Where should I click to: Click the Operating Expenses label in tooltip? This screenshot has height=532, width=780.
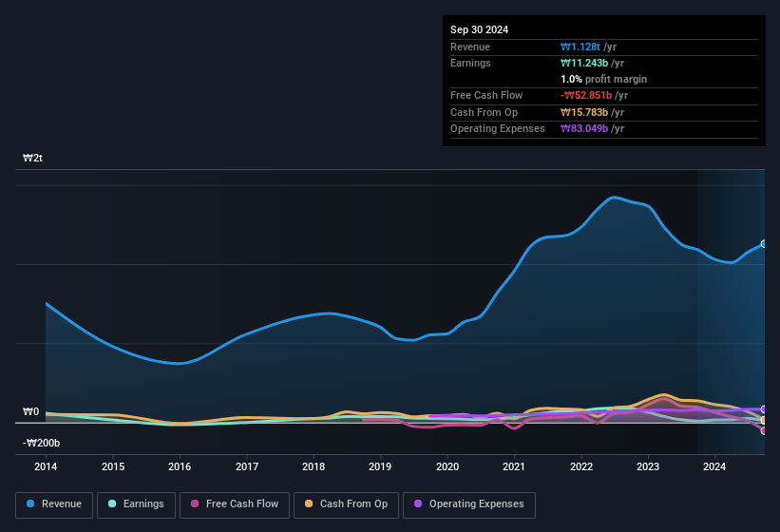498,129
